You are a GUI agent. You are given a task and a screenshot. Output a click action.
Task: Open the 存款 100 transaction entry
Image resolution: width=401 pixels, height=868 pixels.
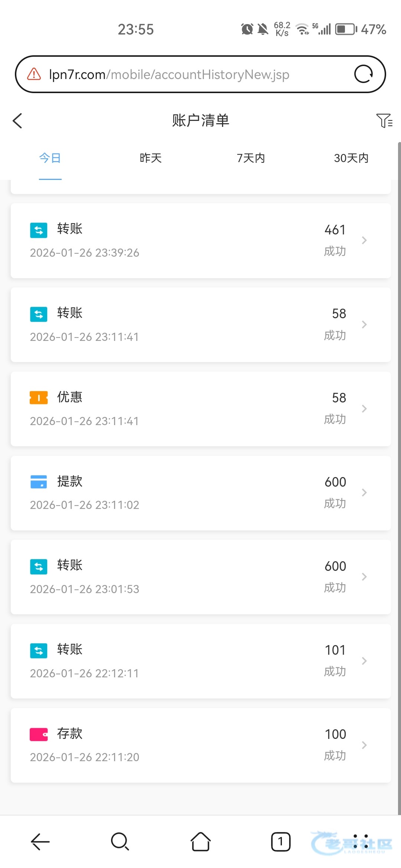(x=200, y=745)
